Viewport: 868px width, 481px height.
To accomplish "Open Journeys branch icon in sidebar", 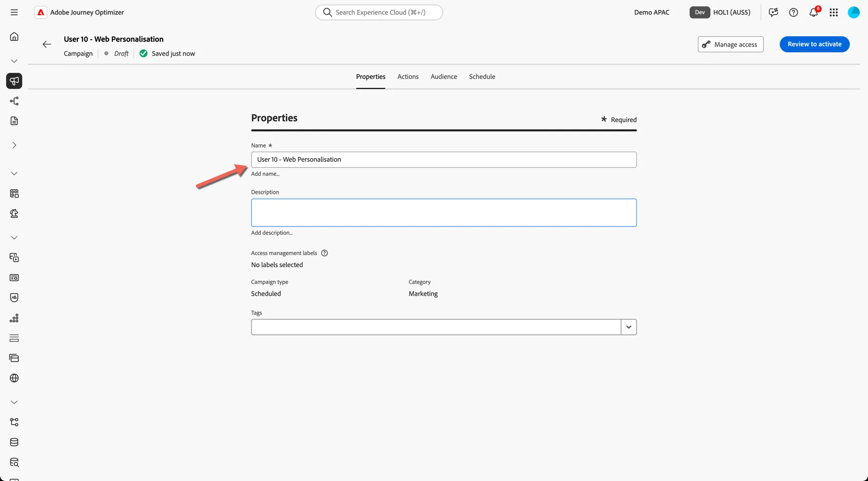I will [14, 101].
